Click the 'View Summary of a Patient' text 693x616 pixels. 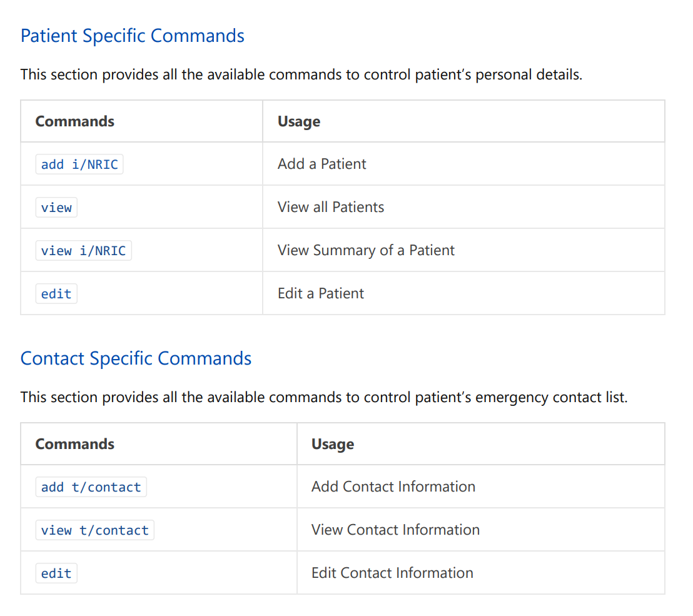point(366,250)
